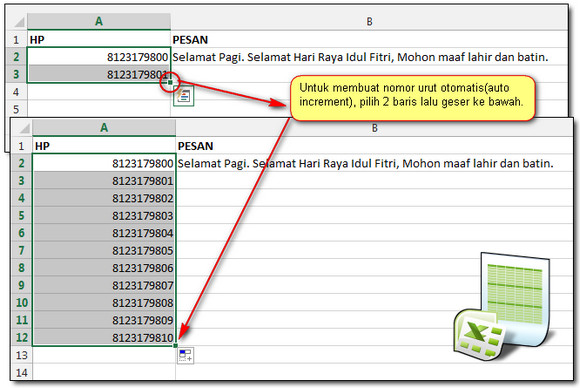Viewport: 580px width, 388px height.
Task: Click cell 8123179807
Action: point(104,285)
